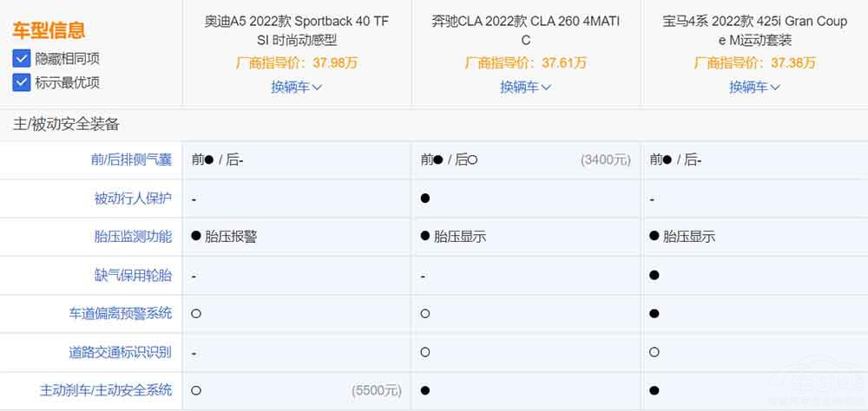Click the 主动刹车/主动安全系统 row label
Image resolution: width=868 pixels, height=411 pixels.
click(x=106, y=390)
